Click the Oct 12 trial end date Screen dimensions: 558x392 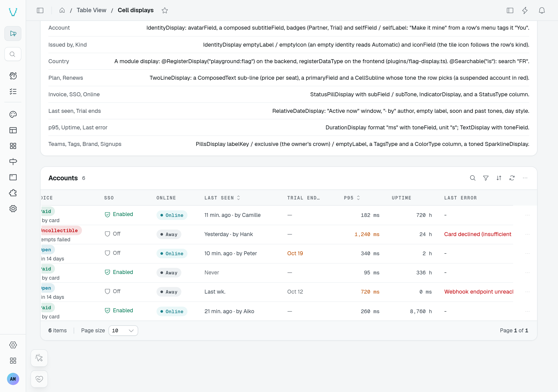click(295, 292)
